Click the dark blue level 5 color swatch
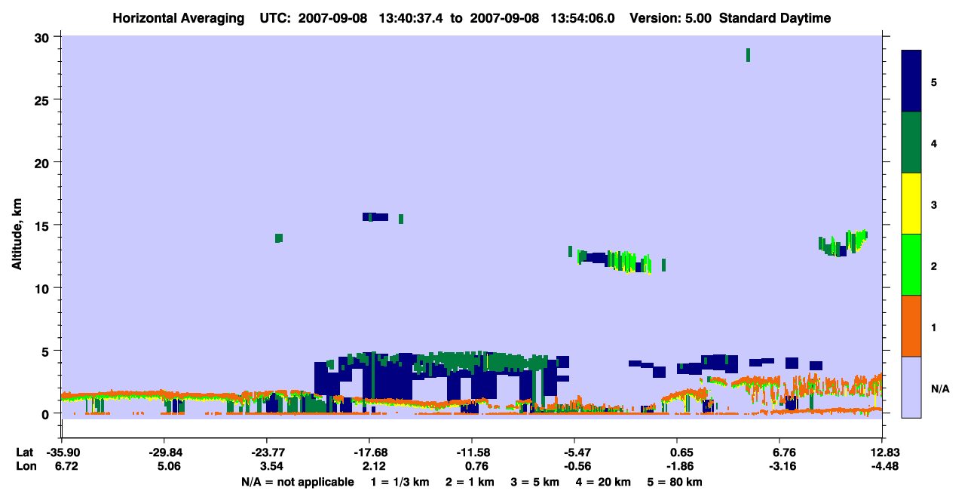This screenshot has height=503, width=980. point(911,81)
